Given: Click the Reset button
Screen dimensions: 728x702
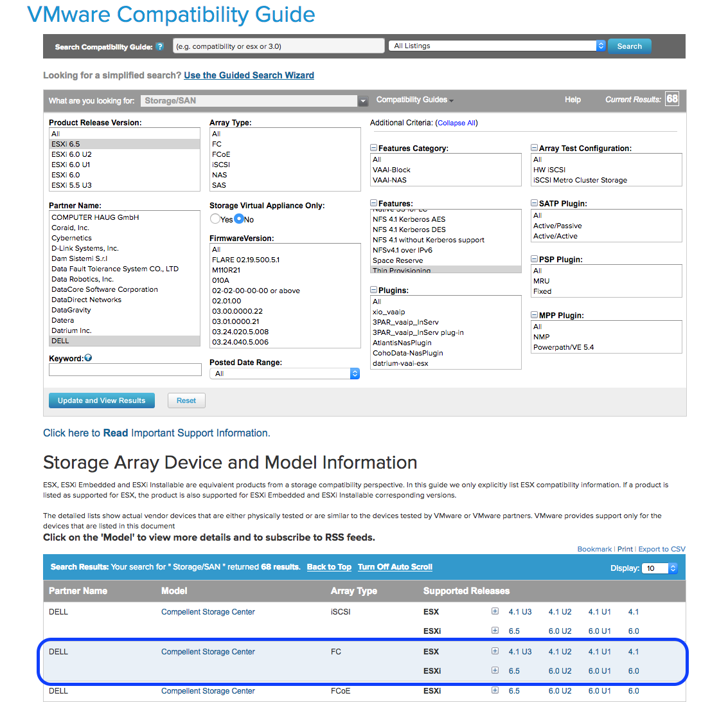Looking at the screenshot, I should pyautogui.click(x=186, y=401).
